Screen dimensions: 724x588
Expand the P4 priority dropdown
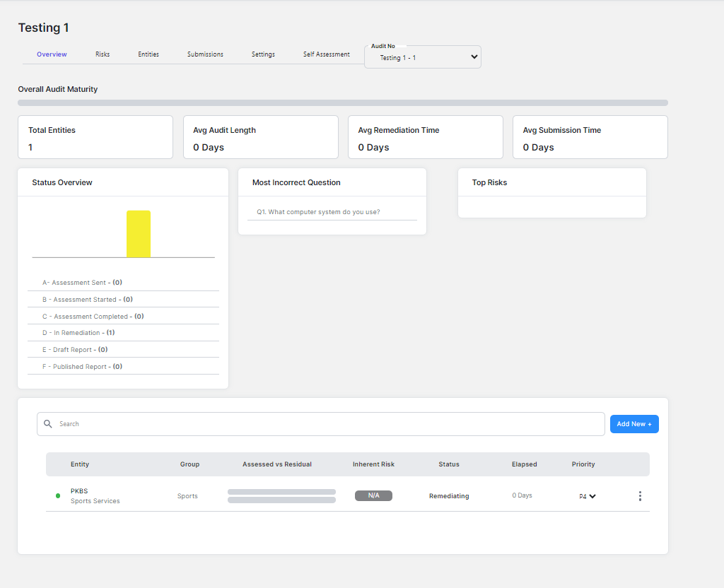588,496
